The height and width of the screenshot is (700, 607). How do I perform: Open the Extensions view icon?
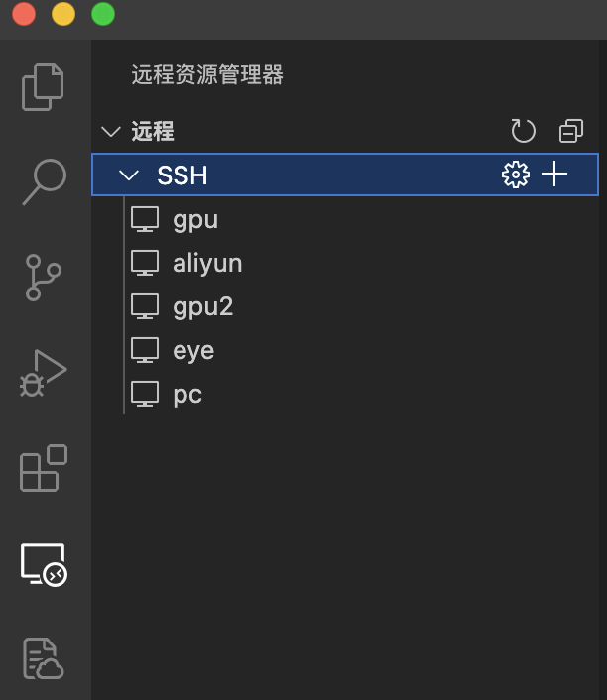[44, 468]
